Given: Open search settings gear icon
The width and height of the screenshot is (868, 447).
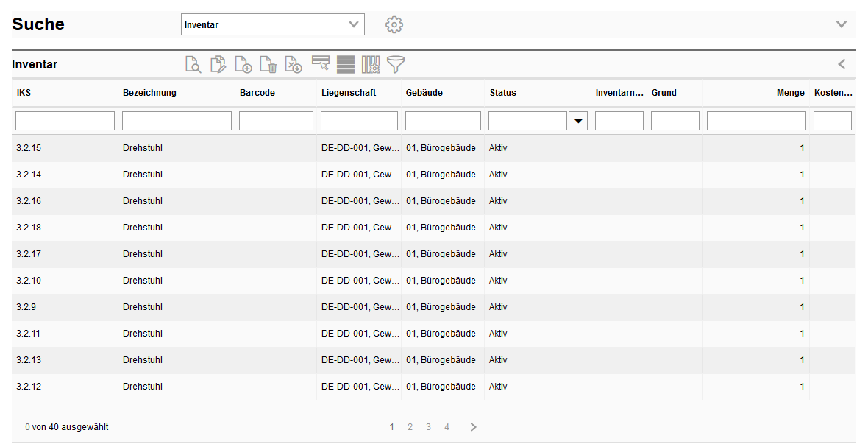Looking at the screenshot, I should pos(394,24).
